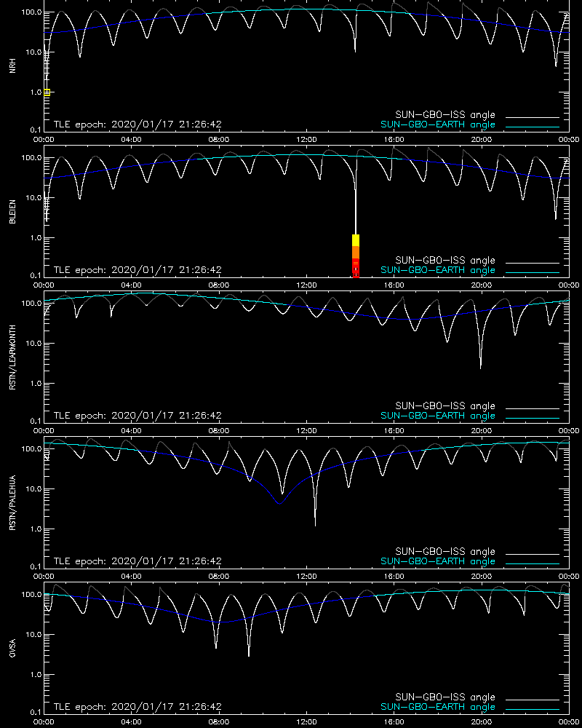Click the 20:00 time label under the RSTN/LEARMONTH plot
582x728 pixels.
point(482,430)
